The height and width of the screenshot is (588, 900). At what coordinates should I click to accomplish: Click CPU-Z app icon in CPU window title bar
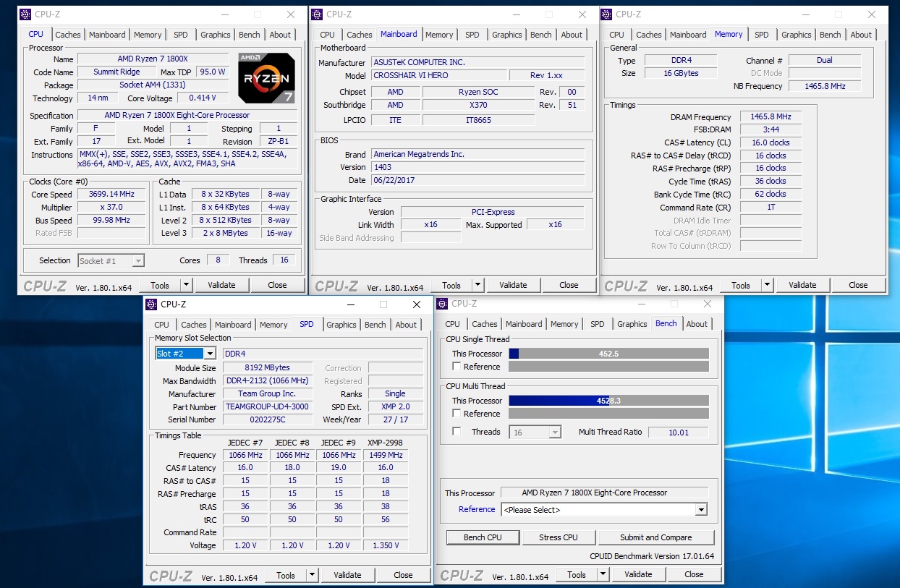pyautogui.click(x=25, y=14)
